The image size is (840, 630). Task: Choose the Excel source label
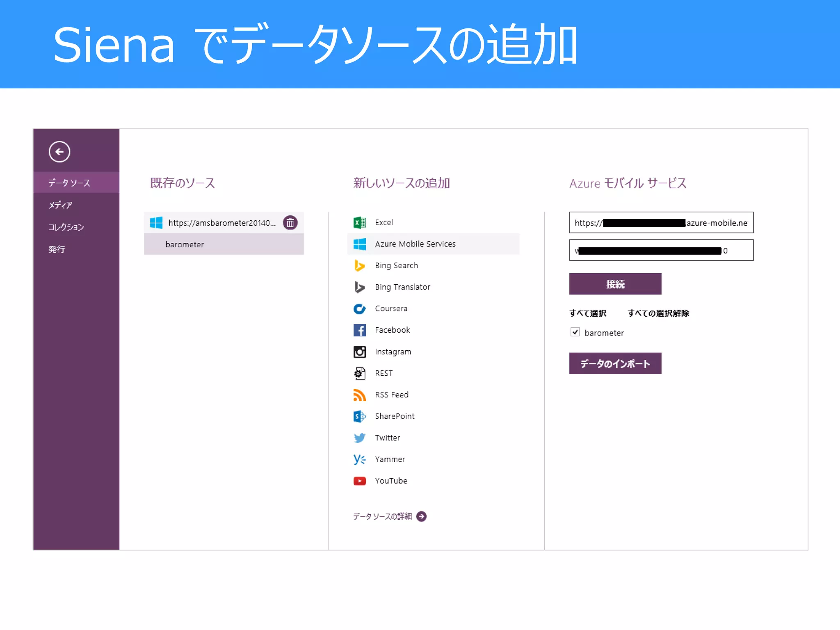coord(384,222)
